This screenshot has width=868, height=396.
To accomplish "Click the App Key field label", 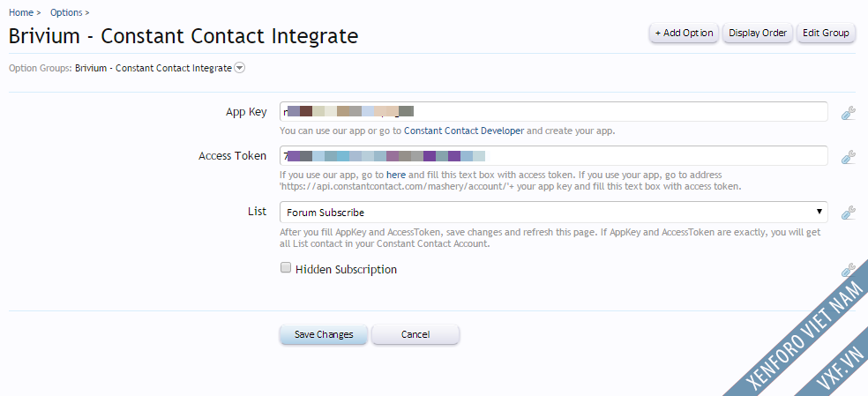I will coord(246,112).
